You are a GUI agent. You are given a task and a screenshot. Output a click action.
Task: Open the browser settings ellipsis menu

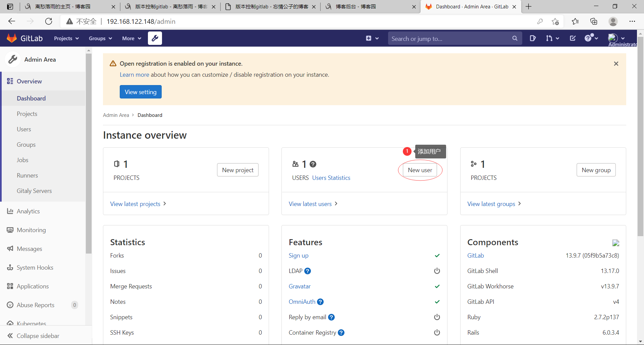click(632, 21)
